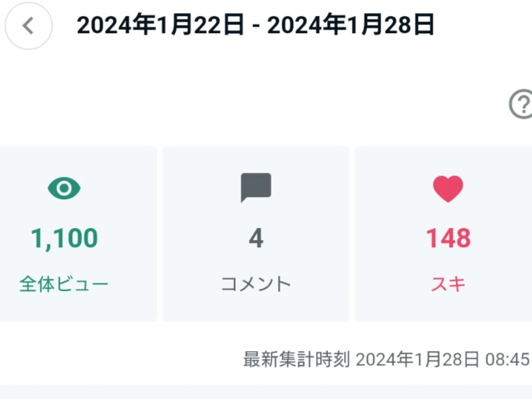This screenshot has width=532, height=399.
Task: Tap the pink heart icon
Action: pos(448,189)
